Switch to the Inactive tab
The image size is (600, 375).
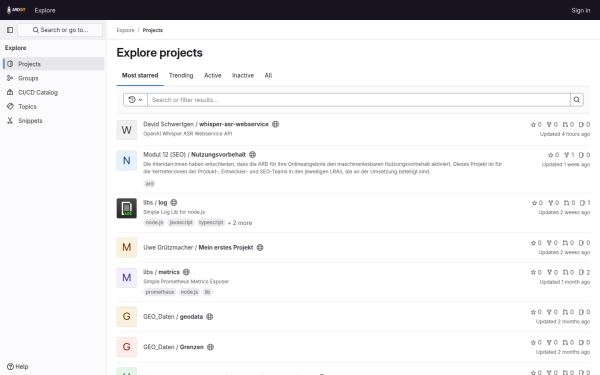point(243,75)
